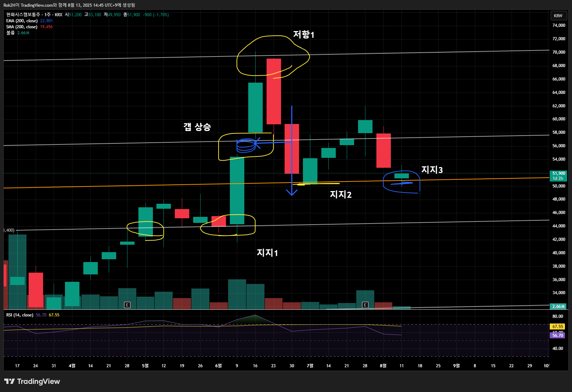
Task: Click the header text with the snapshot creation date
Action: 69,5
